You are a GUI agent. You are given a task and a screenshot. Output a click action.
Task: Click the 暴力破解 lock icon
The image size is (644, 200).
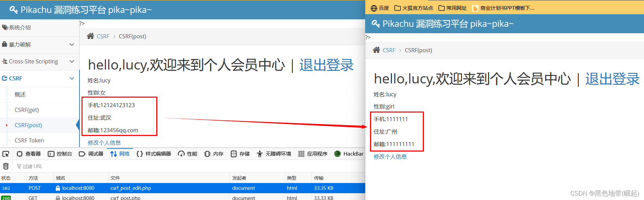click(4, 44)
